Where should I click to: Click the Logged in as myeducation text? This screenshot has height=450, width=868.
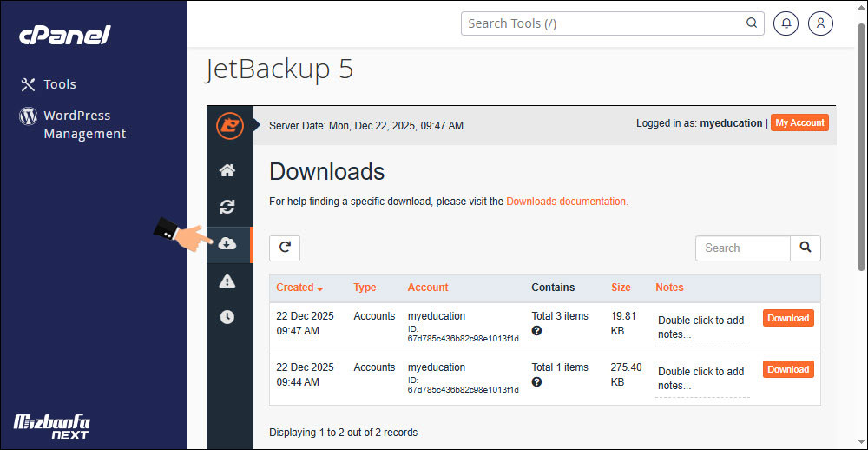tap(699, 123)
